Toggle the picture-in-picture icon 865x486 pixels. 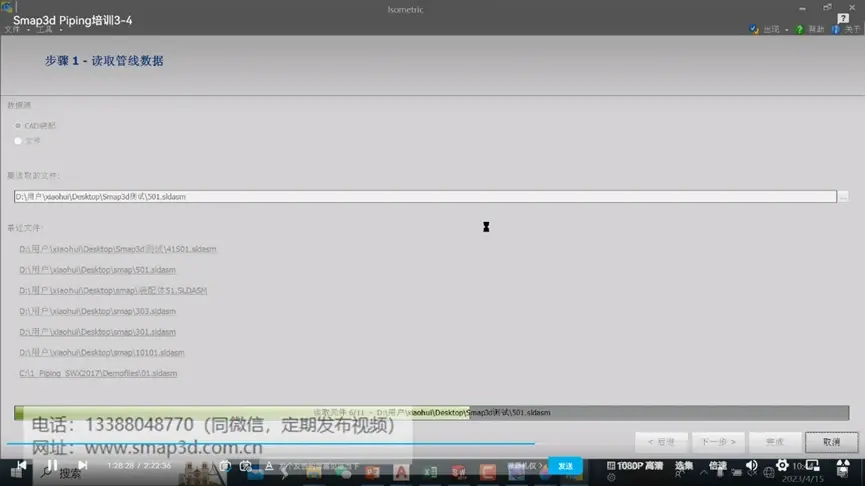coord(813,466)
